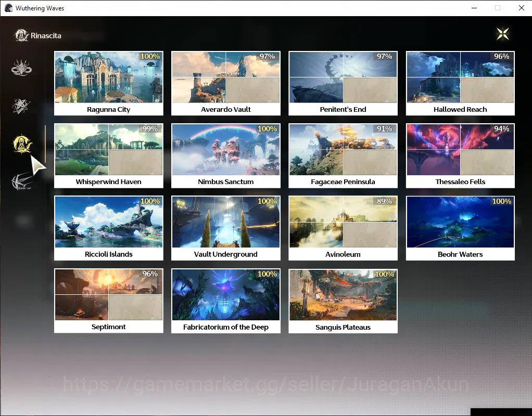Select the Avinoleum area card
532x416 pixels.
pos(343,228)
